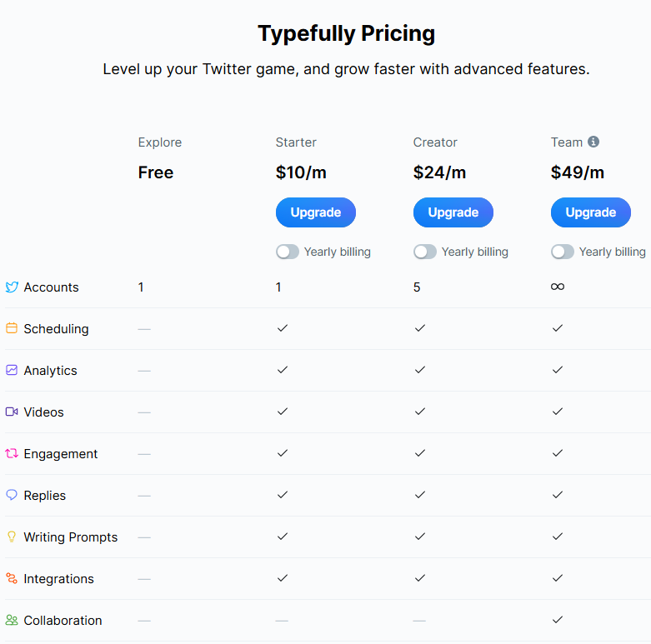
Task: Upgrade to the Starter plan
Action: pyautogui.click(x=316, y=212)
